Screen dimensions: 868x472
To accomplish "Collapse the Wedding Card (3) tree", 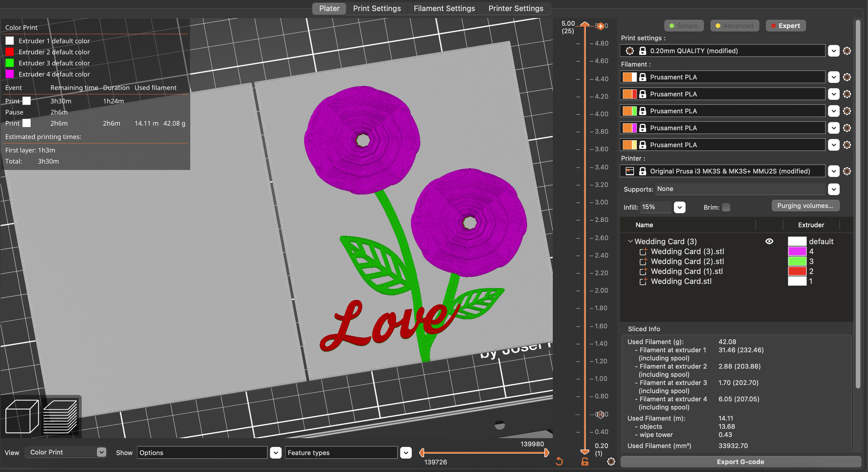I will click(x=630, y=241).
